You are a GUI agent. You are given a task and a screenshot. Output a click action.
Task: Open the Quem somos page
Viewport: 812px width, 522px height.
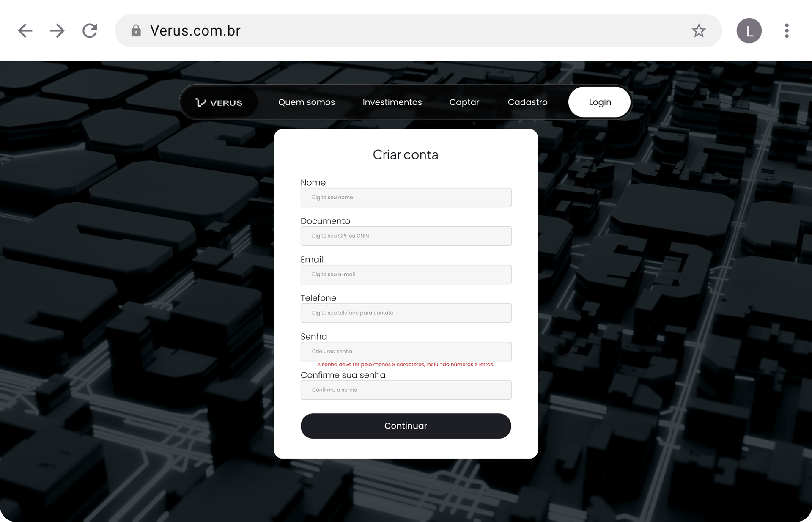tap(306, 102)
